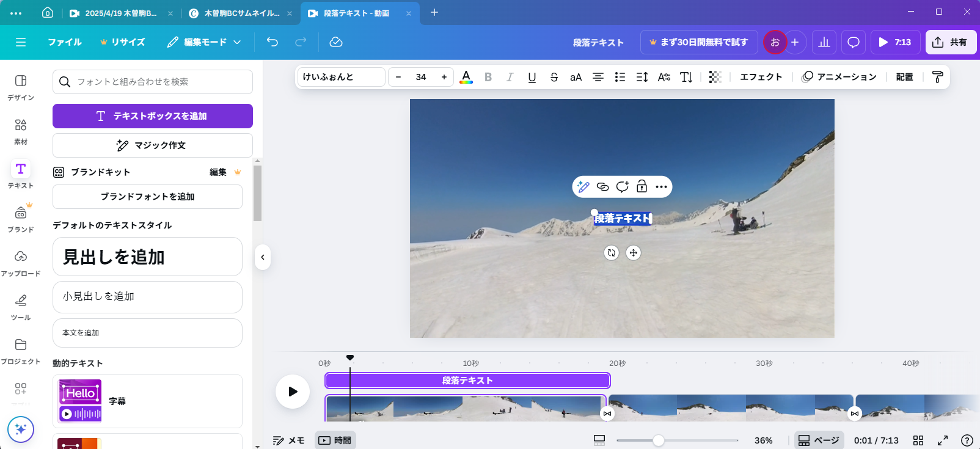Click the copy style paint roller icon
This screenshot has width=980, height=449.
pyautogui.click(x=937, y=77)
